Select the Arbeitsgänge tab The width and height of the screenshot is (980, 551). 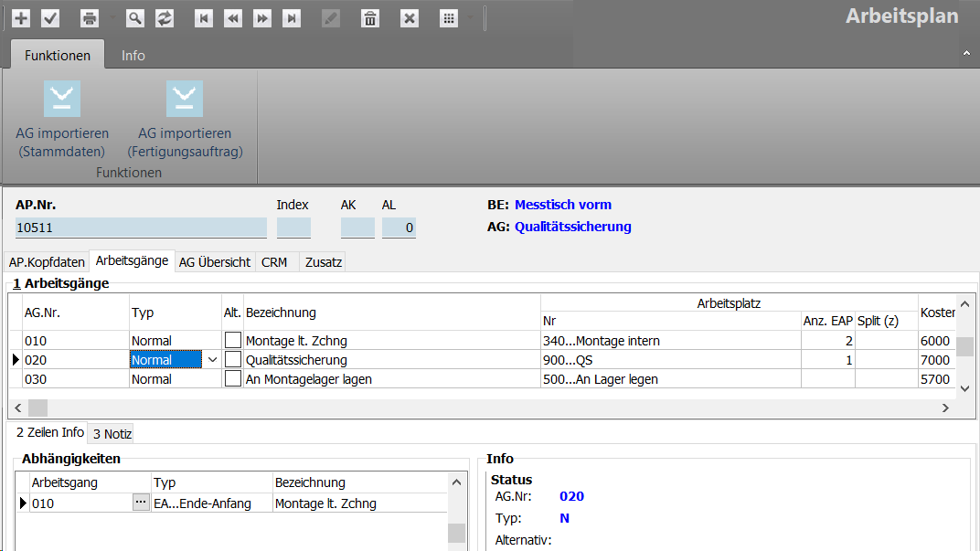coord(132,260)
